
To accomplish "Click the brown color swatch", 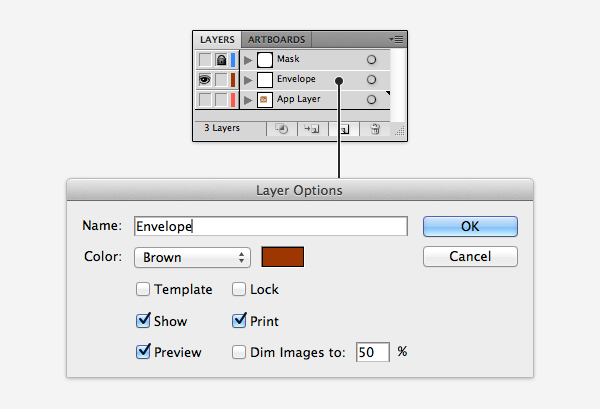I will 283,257.
